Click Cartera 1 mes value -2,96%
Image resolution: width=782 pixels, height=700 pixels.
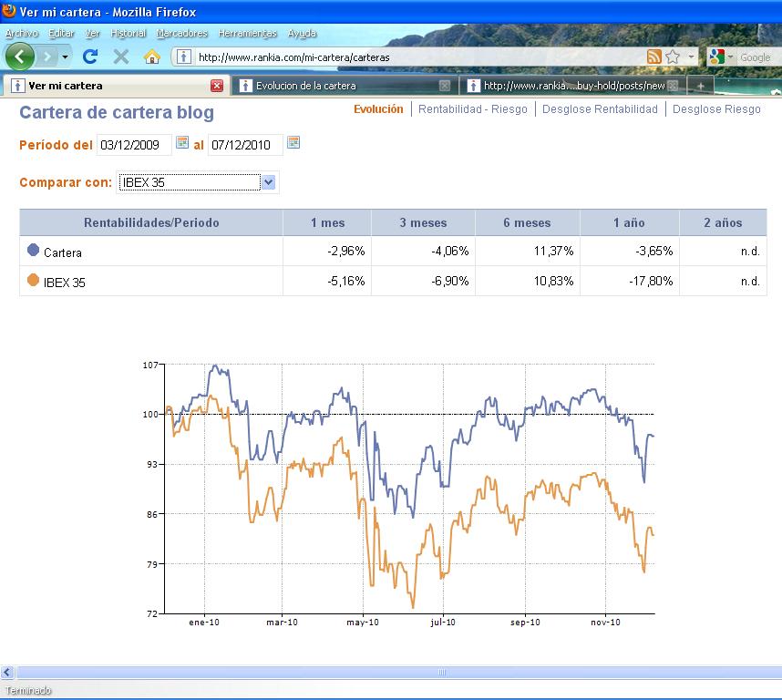click(x=346, y=252)
